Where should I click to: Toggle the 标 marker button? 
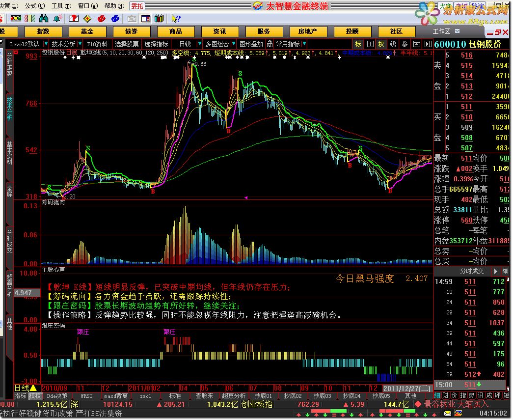coord(358,44)
